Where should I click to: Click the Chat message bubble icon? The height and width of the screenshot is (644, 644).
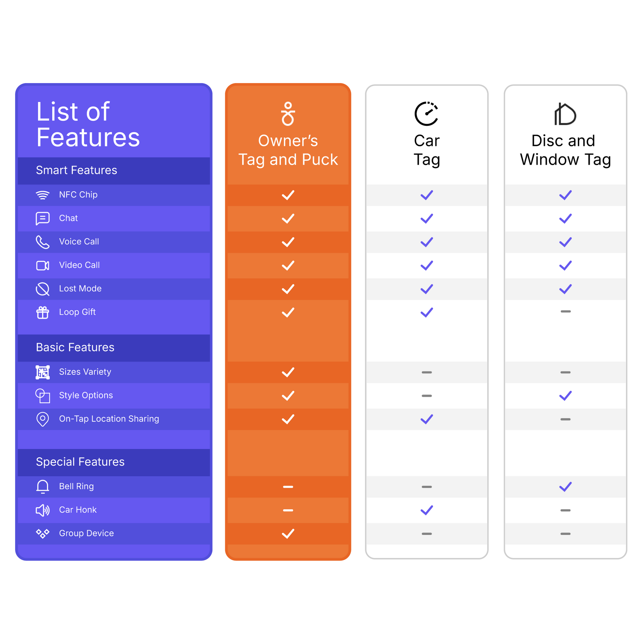point(43,219)
